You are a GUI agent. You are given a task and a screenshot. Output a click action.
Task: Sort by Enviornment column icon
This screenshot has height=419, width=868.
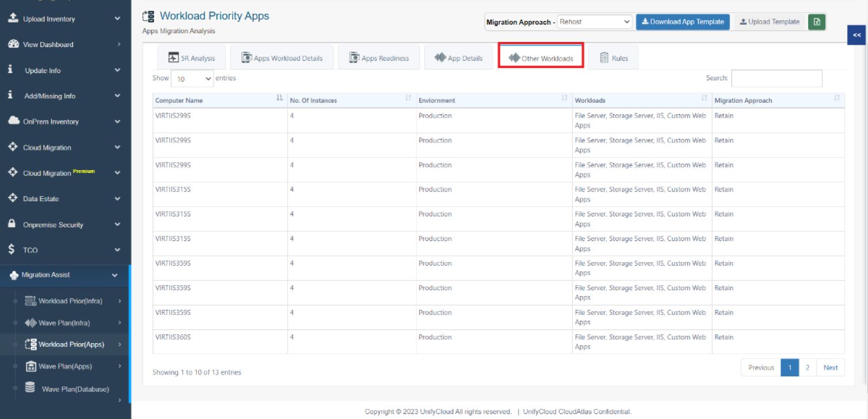[x=564, y=98]
